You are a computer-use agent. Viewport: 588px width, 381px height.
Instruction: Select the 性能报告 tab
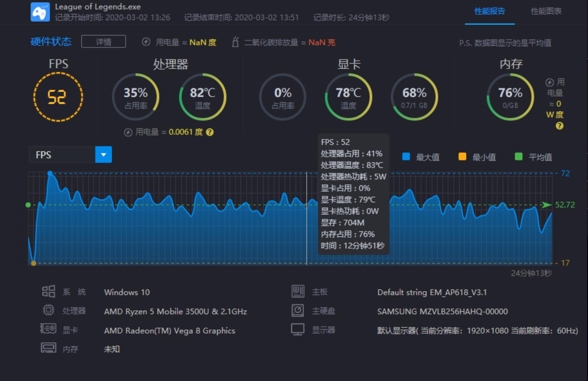pos(490,12)
